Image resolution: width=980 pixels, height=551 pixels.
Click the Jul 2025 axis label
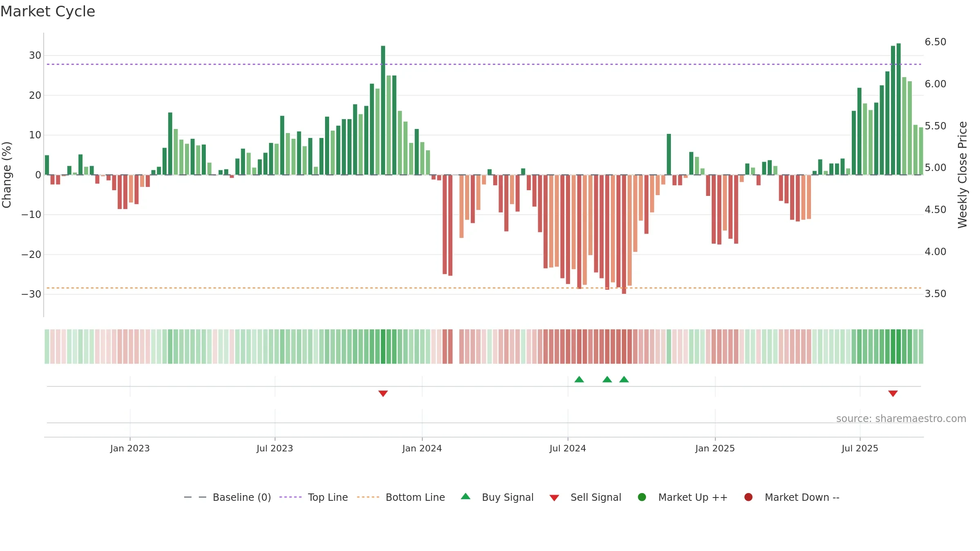point(860,448)
